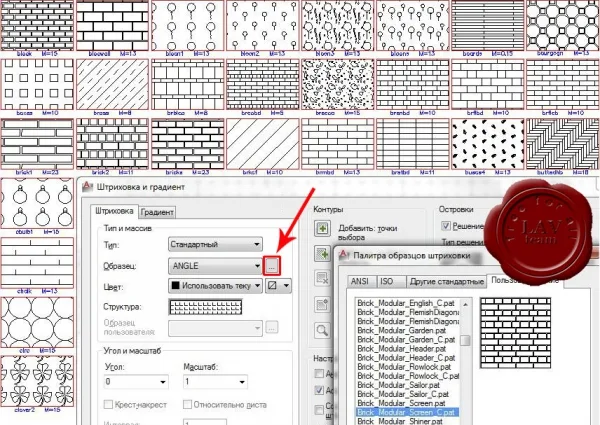Open pattern palette with the ellipsis button
Image resolution: width=600 pixels, height=425 pixels.
[272, 266]
